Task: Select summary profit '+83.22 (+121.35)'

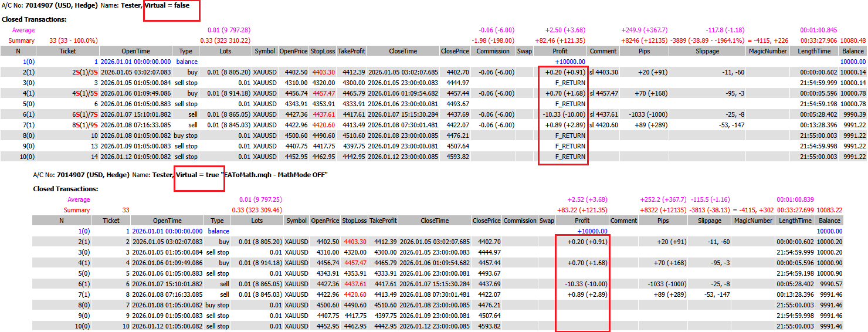Action: [x=582, y=210]
